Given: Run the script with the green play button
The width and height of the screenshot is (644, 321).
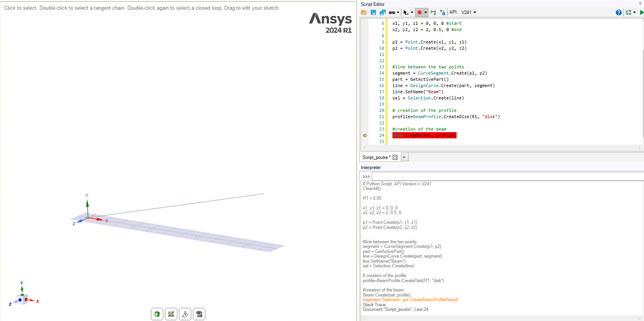Looking at the screenshot, I should (641, 12).
